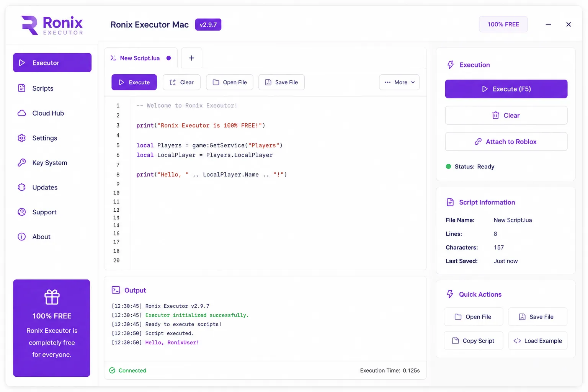Click the Characters value 157
Viewport: 588px width, 392px height.
pyautogui.click(x=498, y=247)
